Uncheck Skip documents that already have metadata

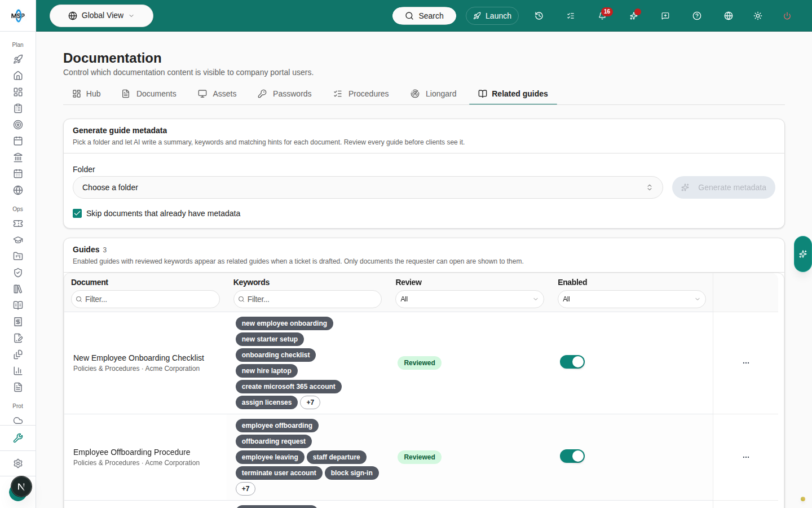[x=77, y=213]
